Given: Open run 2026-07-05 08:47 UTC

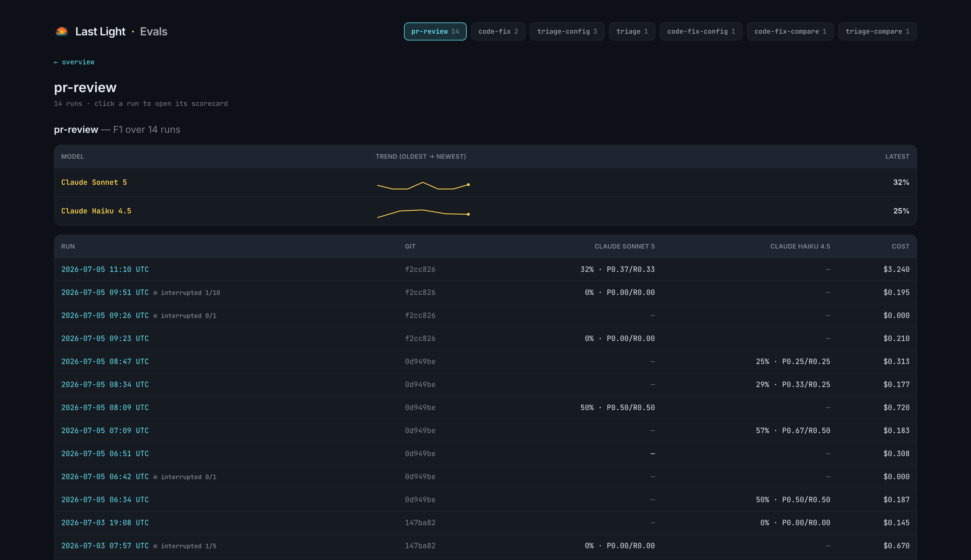Looking at the screenshot, I should click(x=105, y=362).
